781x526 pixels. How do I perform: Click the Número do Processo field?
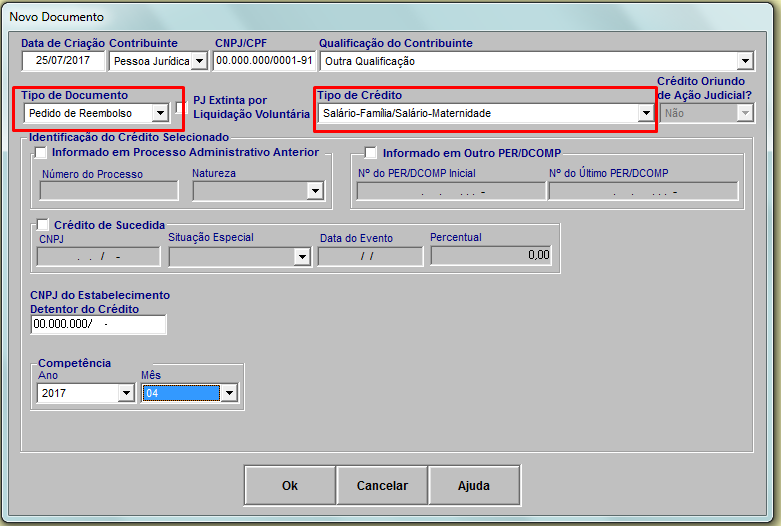(x=109, y=191)
